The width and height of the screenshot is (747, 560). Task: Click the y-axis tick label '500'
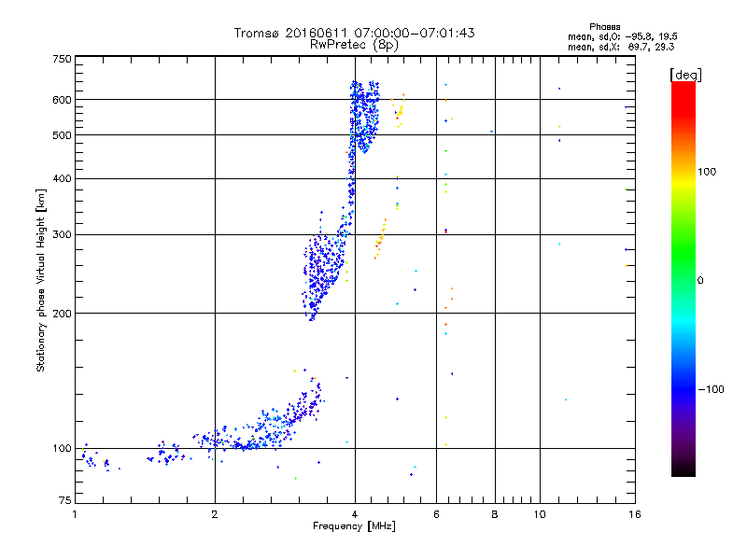click(62, 135)
